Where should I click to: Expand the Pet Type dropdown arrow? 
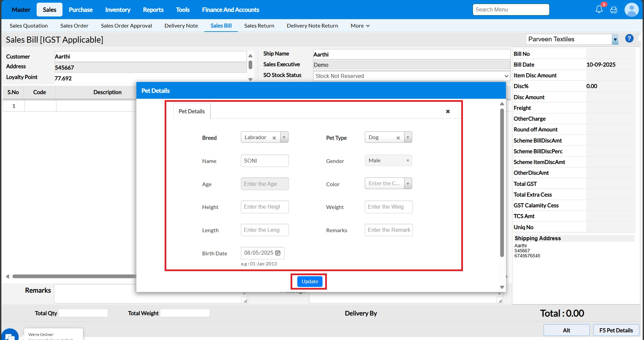pos(408,137)
